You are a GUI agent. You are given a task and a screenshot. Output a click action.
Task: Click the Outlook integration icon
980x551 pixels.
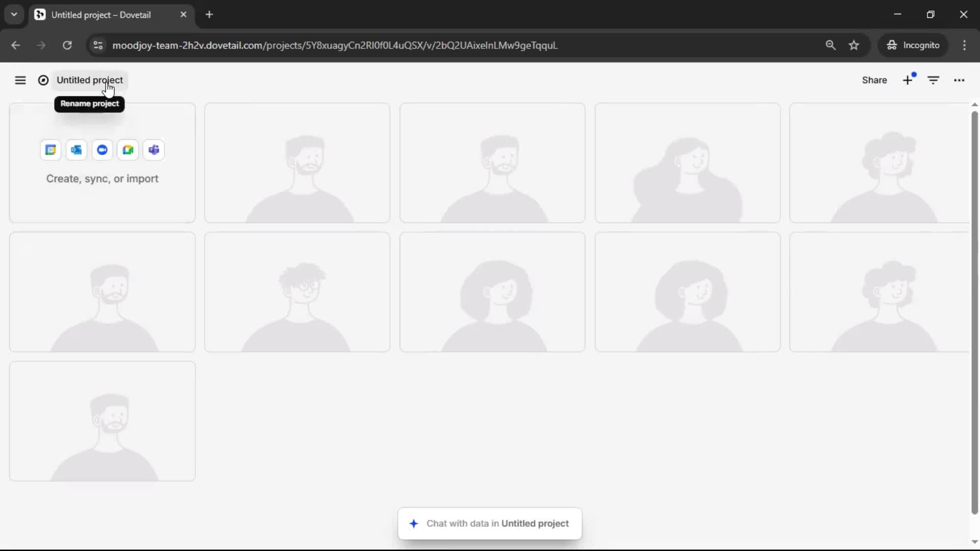coord(77,150)
